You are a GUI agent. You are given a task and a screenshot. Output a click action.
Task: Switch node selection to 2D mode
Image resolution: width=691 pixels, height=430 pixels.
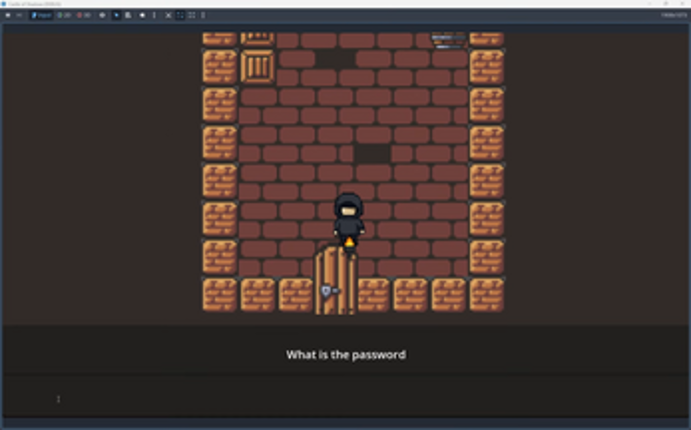pyautogui.click(x=64, y=15)
